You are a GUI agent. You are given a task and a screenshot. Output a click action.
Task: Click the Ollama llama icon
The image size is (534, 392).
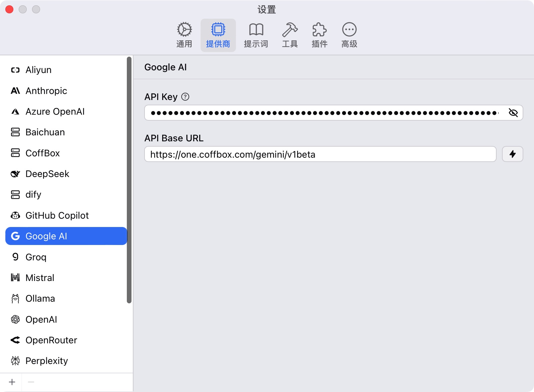click(15, 298)
